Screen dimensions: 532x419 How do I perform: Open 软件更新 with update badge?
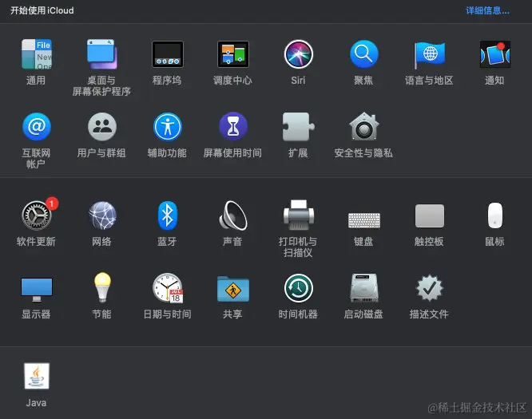pyautogui.click(x=38, y=214)
